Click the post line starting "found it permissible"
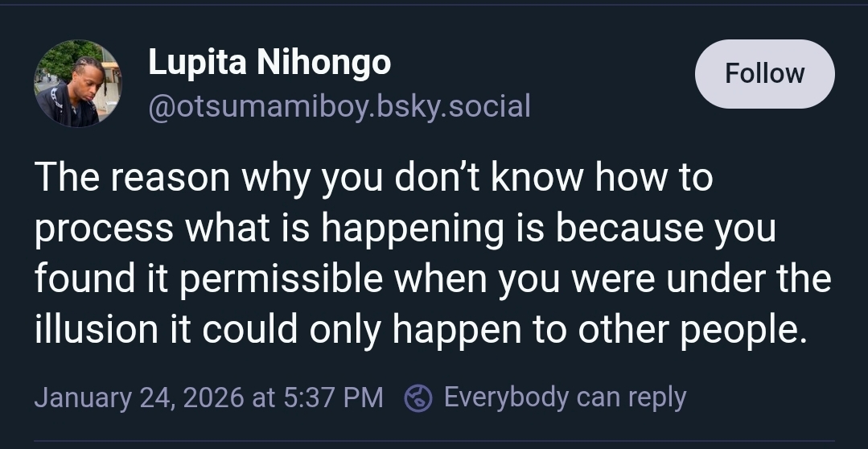Image resolution: width=868 pixels, height=449 pixels. (433, 278)
